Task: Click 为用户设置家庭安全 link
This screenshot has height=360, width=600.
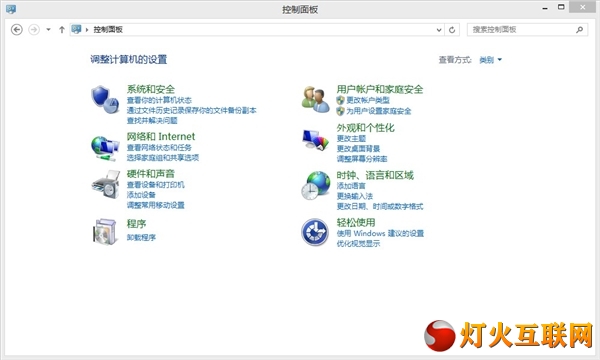Action: pyautogui.click(x=379, y=111)
